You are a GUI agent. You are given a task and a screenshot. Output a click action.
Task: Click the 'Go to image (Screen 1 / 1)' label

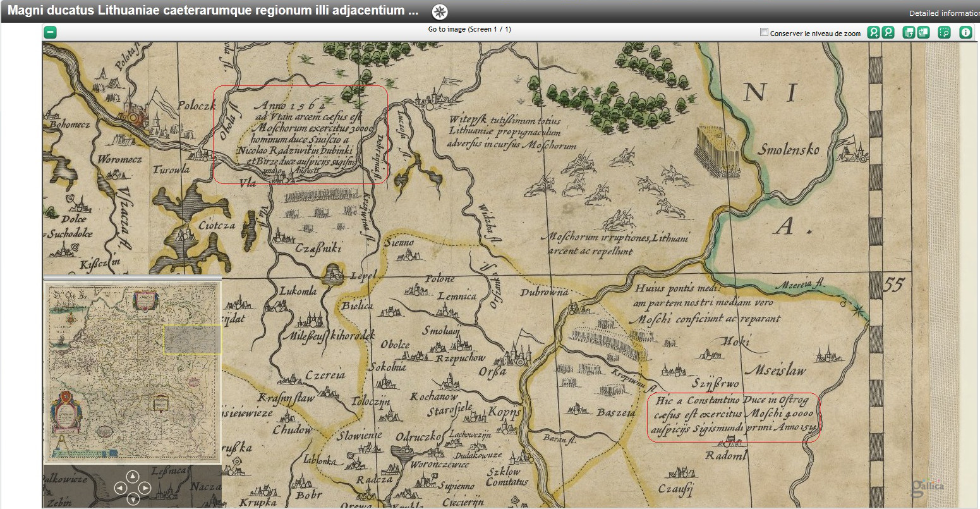coord(469,30)
